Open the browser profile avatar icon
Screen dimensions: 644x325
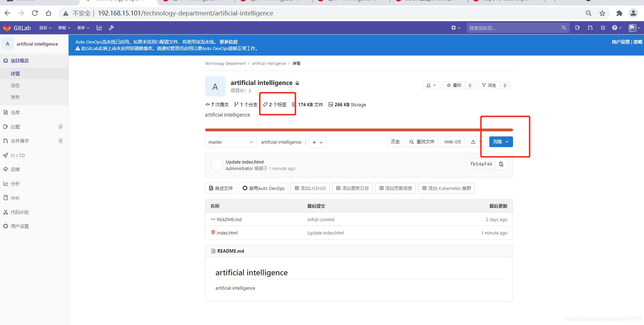[x=633, y=13]
